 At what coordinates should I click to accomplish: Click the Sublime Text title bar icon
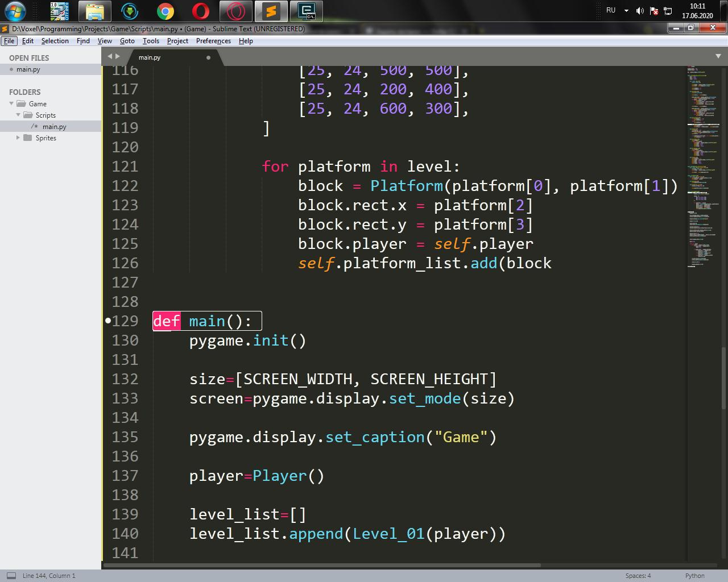[5, 28]
